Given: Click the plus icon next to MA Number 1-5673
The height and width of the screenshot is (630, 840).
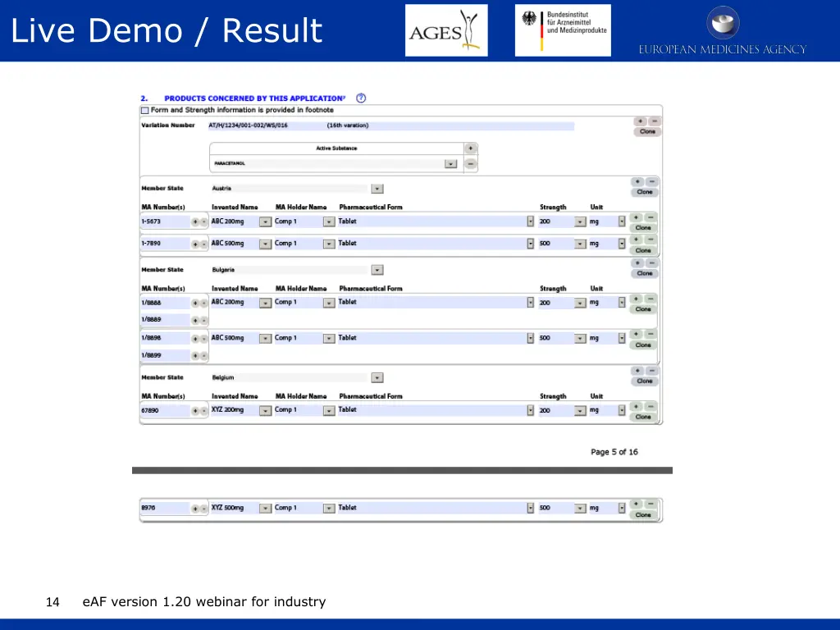Looking at the screenshot, I should 194,221.
